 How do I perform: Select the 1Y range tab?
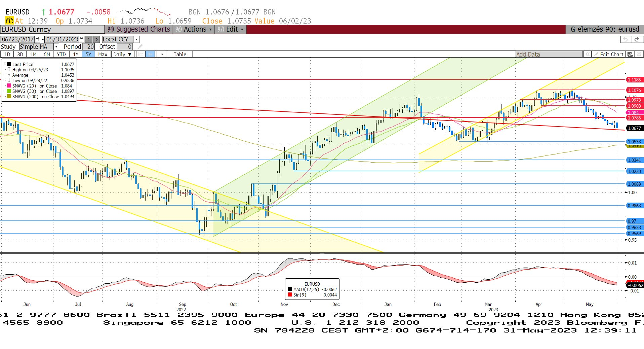pos(76,54)
